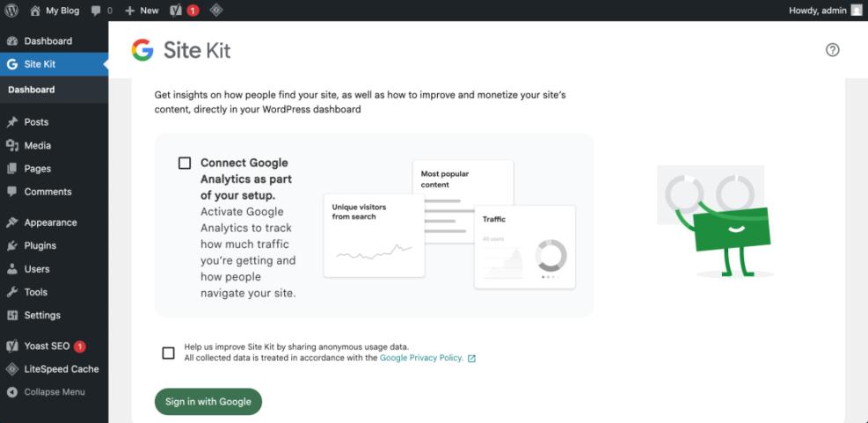Click the Most popular content card
868x423 pixels.
463,183
